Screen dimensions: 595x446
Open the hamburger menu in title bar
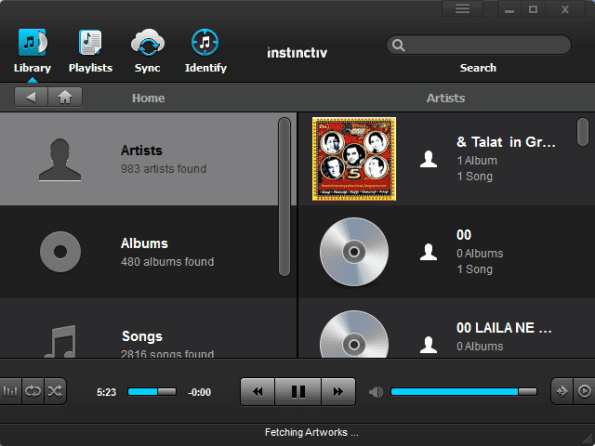(x=463, y=9)
